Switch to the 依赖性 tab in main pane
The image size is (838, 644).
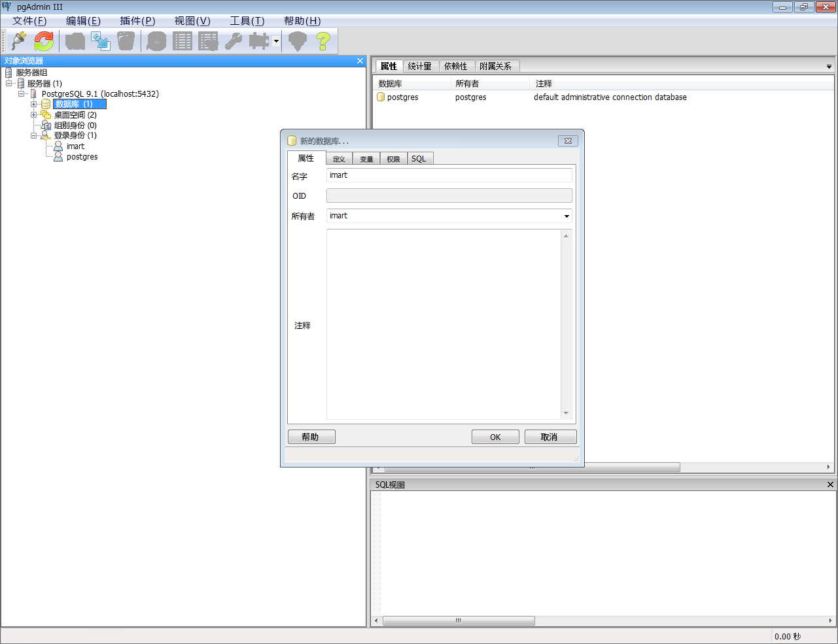click(x=456, y=66)
